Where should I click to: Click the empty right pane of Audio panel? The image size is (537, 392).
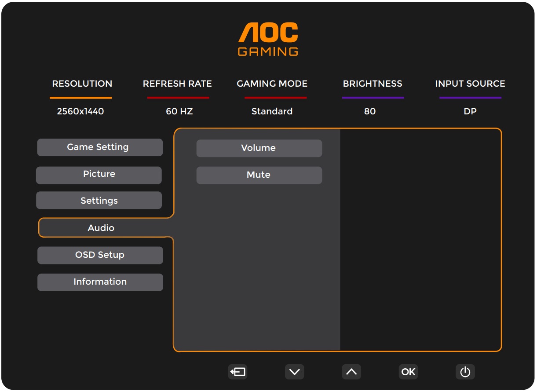[x=420, y=240]
